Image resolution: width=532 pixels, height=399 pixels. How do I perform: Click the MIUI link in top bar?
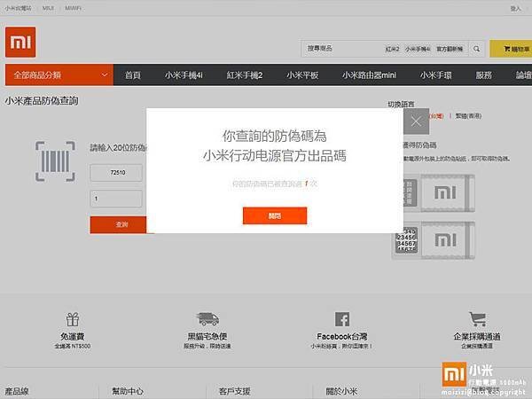48,8
